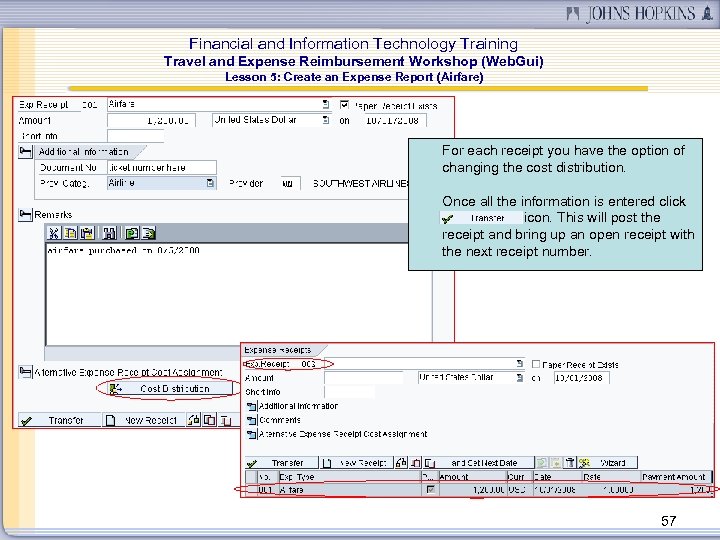The height and width of the screenshot is (540, 720).
Task: Click the Paste clipboard icon in Remarks toolbar
Action: pos(87,233)
